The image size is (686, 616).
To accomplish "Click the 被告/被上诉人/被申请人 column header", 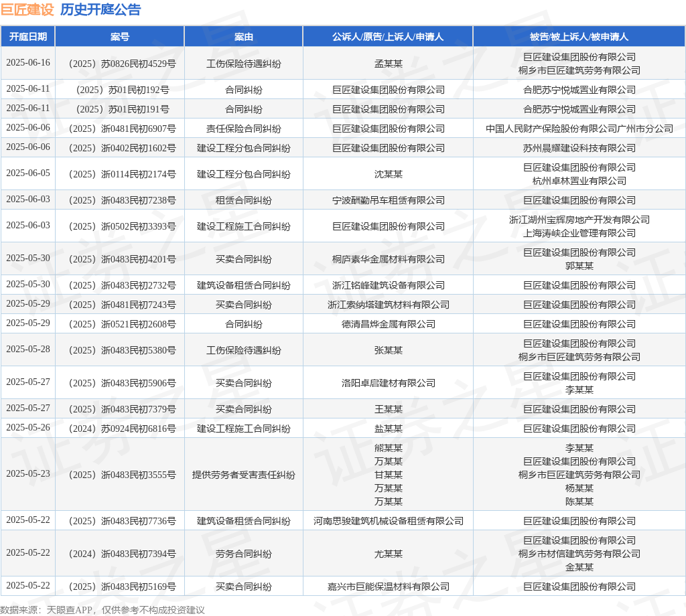I will pyautogui.click(x=579, y=37).
